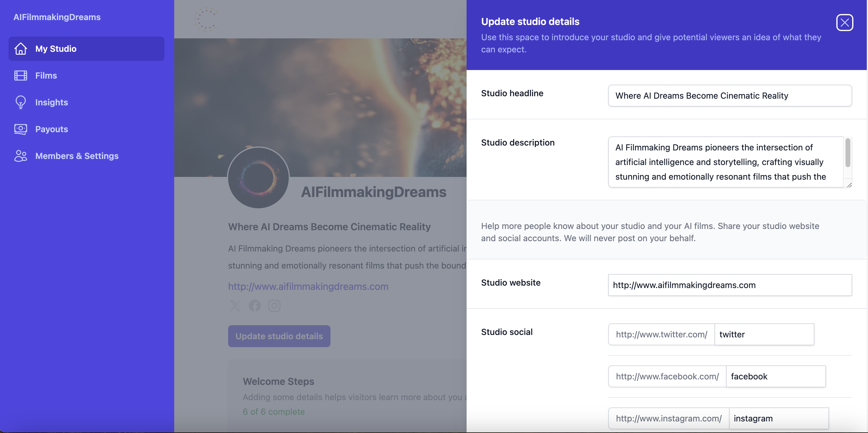Open Members & Settings
868x433 pixels.
coord(86,156)
